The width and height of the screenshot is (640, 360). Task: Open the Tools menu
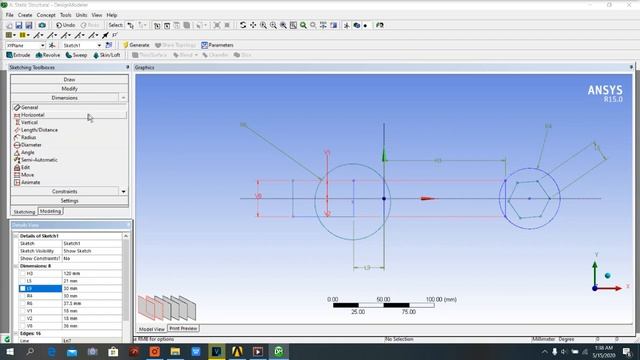click(66, 15)
